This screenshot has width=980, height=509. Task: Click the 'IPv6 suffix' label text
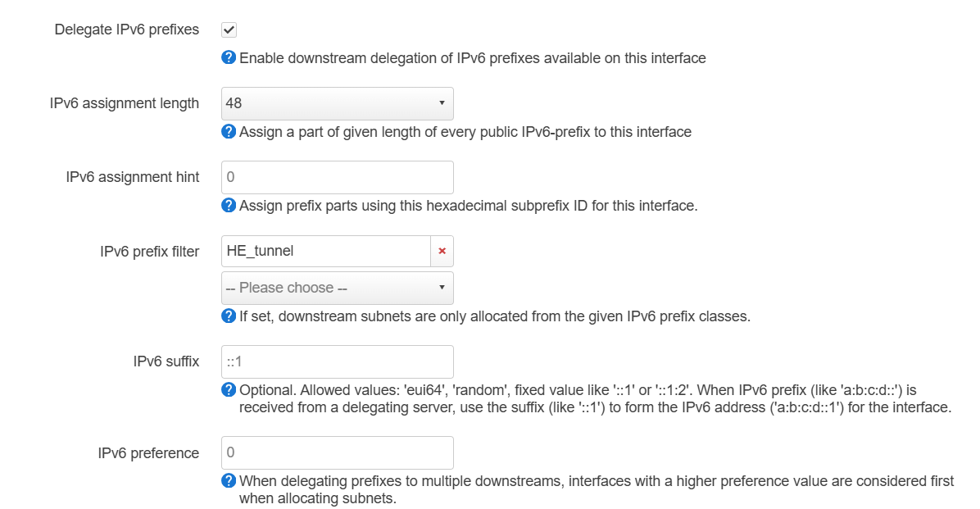pyautogui.click(x=166, y=361)
